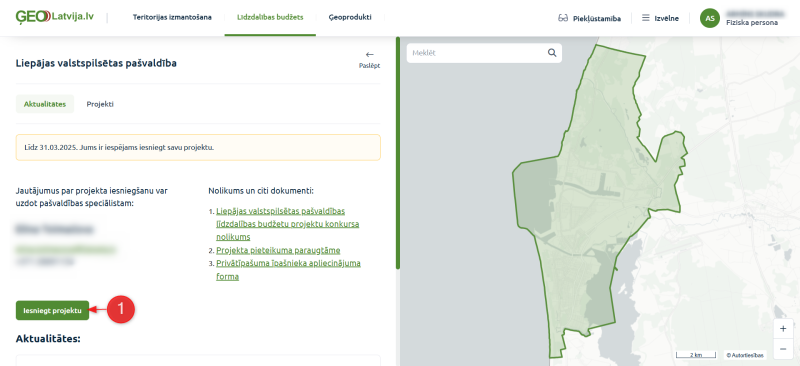The image size is (800, 366).
Task: Switch to the Projekti tab
Action: 100,104
